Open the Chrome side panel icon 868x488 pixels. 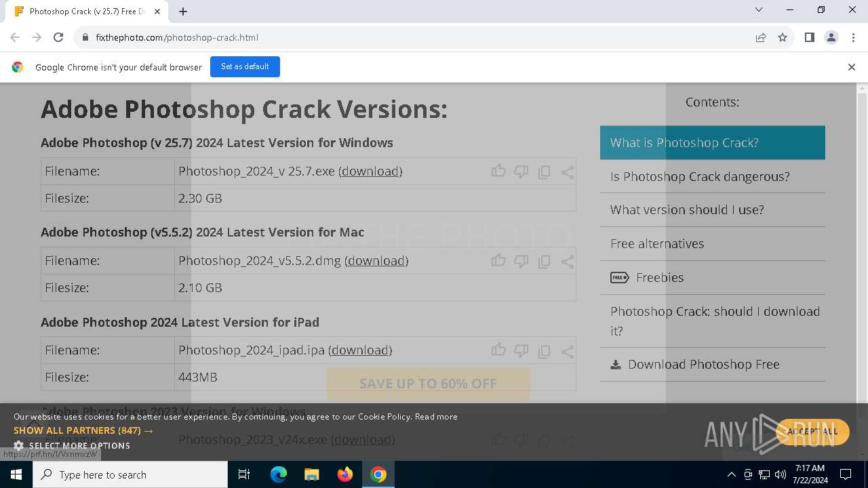(809, 37)
